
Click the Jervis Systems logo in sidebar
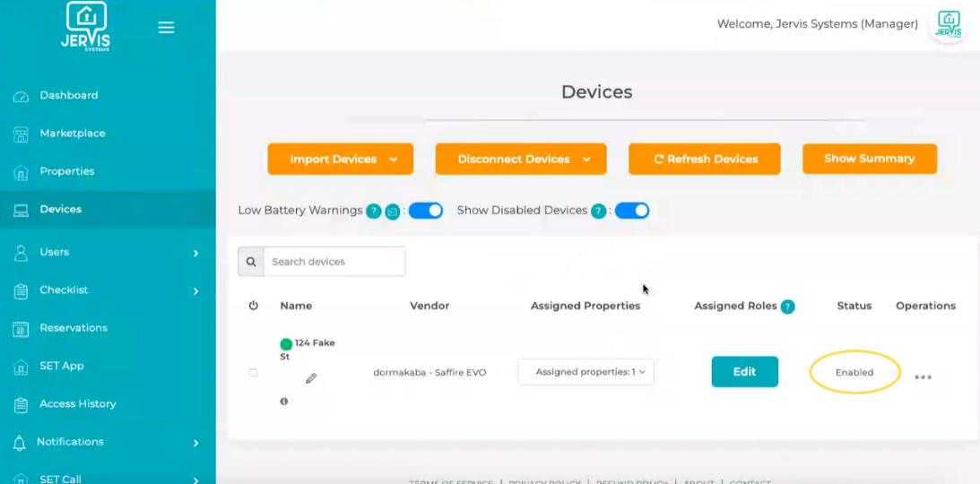85,26
